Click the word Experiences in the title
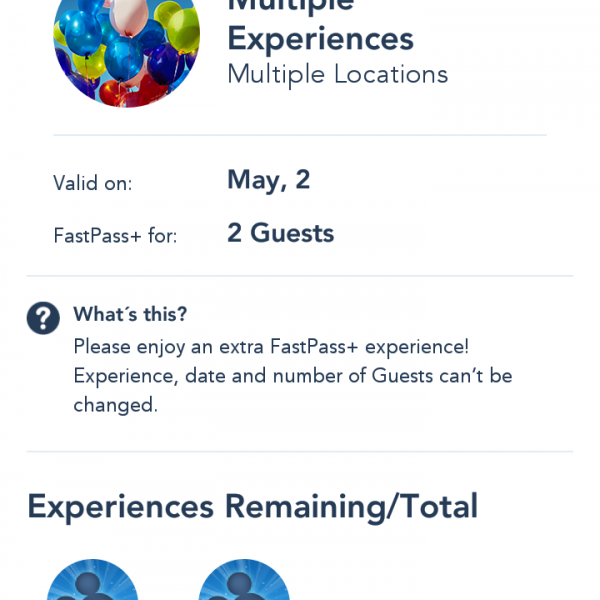This screenshot has height=600, width=600. 321,39
